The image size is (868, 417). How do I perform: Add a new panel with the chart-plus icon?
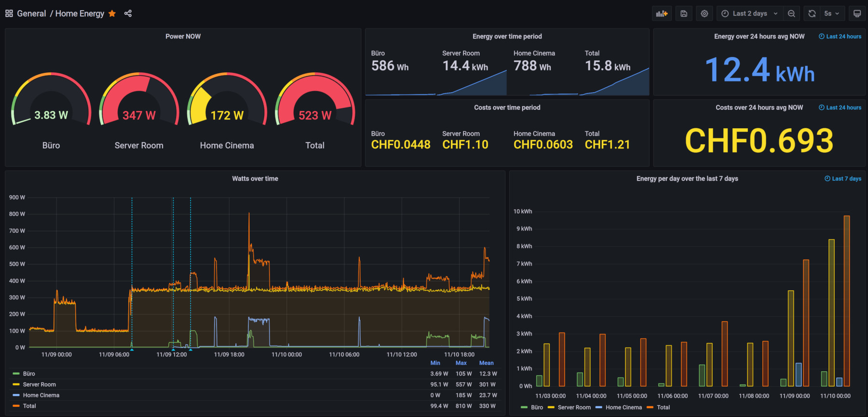click(662, 13)
